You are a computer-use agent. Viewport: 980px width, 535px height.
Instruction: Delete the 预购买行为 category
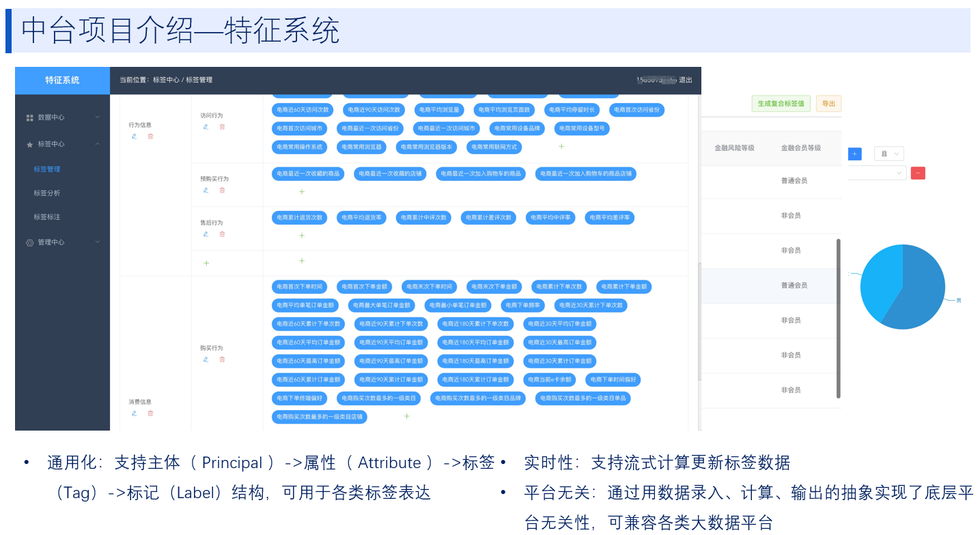222,190
